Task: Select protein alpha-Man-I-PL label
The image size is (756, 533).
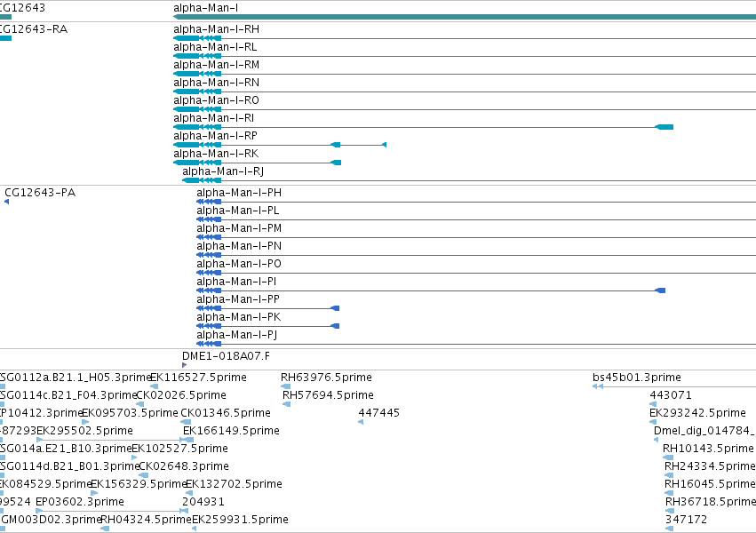Action: click(238, 211)
